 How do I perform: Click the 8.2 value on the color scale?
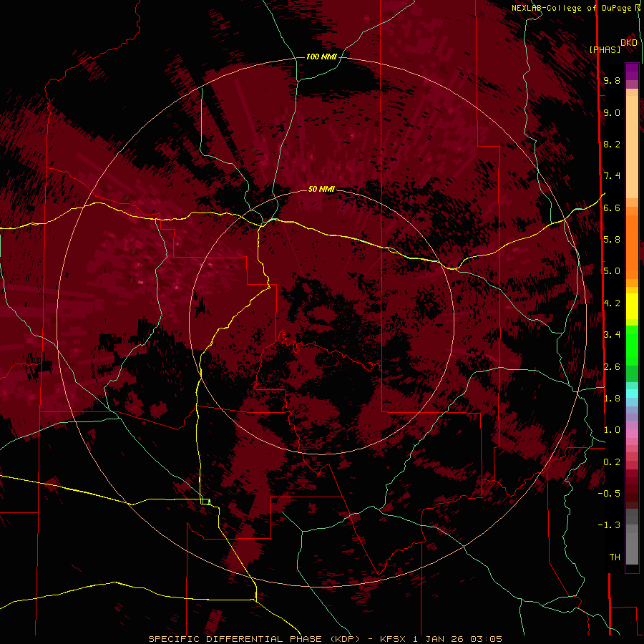click(x=612, y=144)
